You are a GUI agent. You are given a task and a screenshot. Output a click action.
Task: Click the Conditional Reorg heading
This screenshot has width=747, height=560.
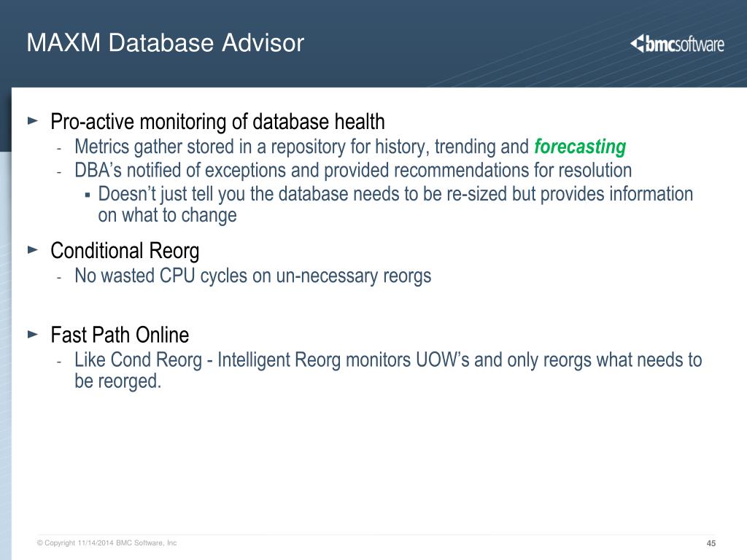coord(125,251)
